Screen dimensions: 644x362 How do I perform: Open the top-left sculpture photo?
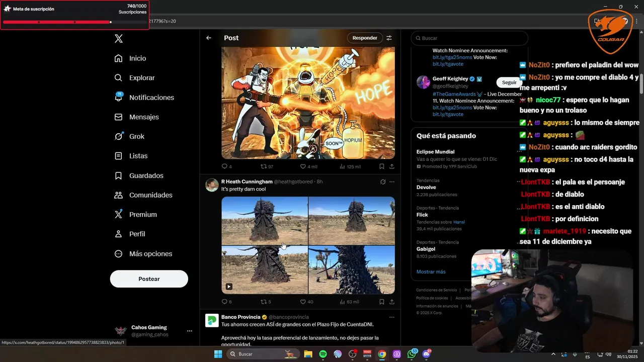tap(265, 221)
